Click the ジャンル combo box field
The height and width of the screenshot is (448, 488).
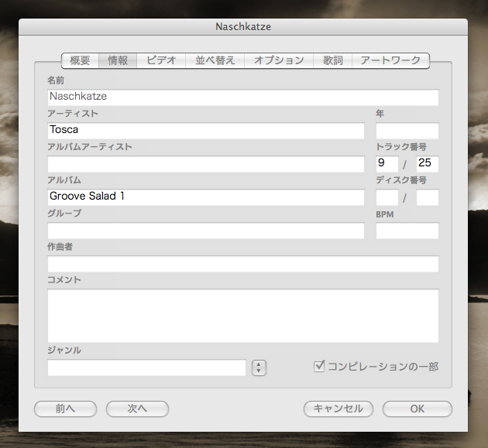[x=146, y=368]
